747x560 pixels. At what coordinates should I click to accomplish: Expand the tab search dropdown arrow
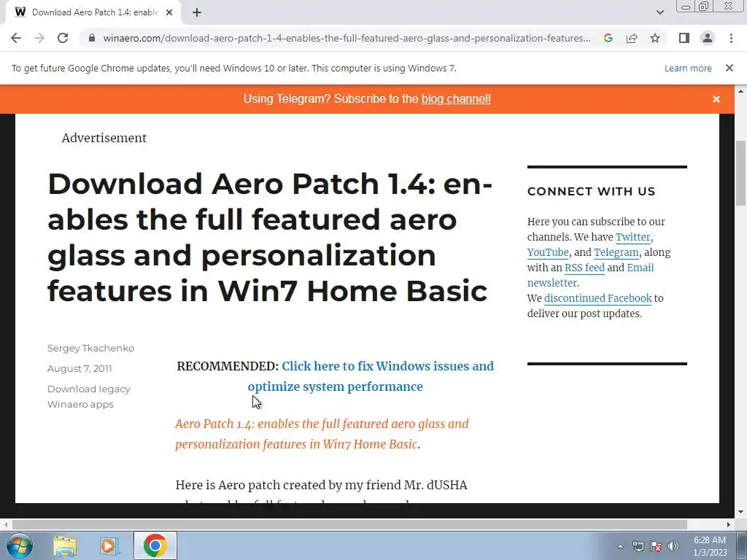click(659, 12)
